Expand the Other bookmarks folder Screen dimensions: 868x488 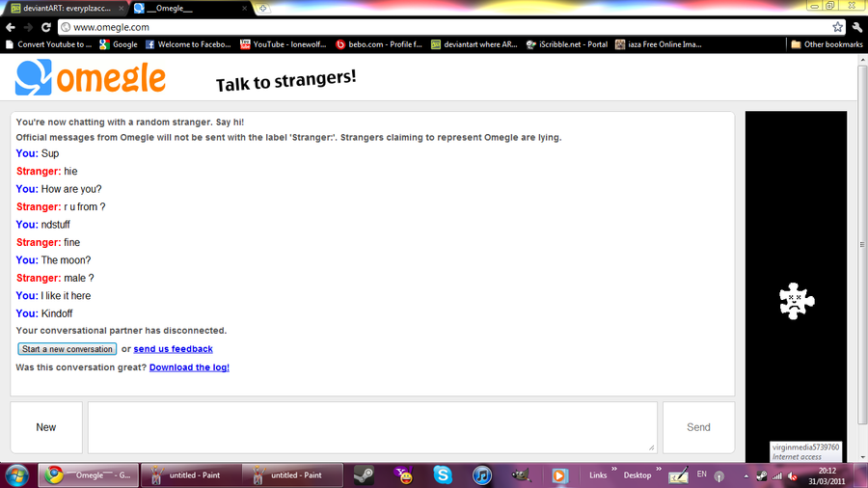coord(827,44)
